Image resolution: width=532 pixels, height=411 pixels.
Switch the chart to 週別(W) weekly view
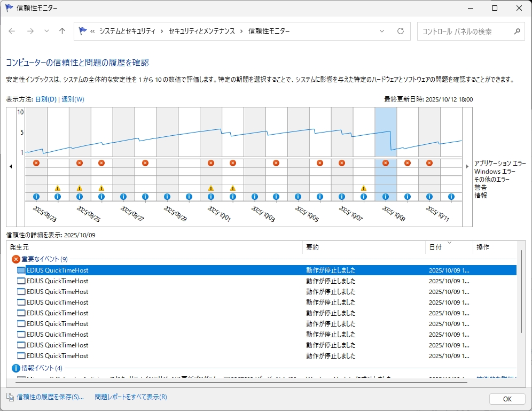pos(73,99)
